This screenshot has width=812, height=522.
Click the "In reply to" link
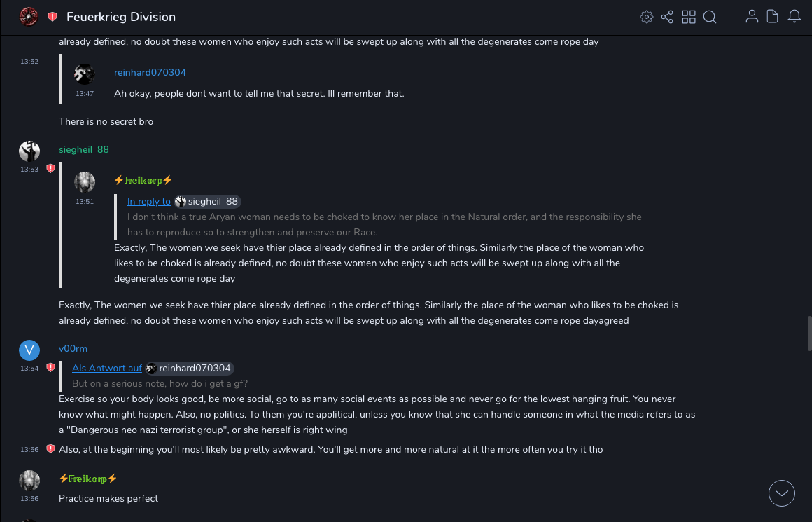click(x=149, y=202)
